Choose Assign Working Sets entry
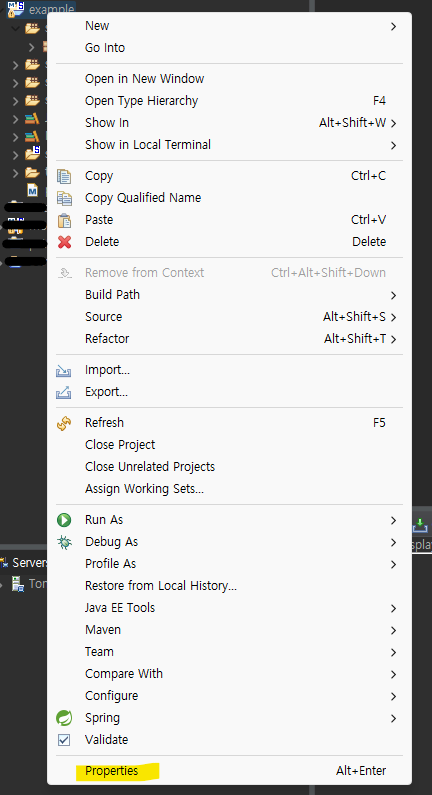 pyautogui.click(x=229, y=489)
